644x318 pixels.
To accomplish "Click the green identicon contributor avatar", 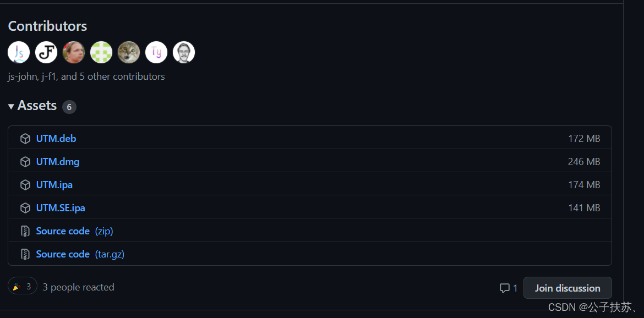I will [101, 52].
